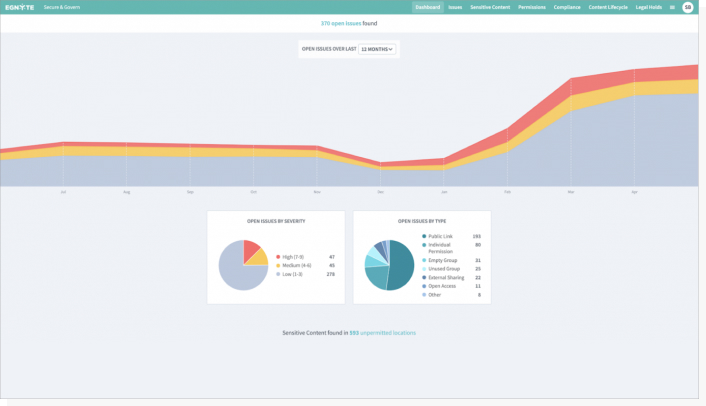The width and height of the screenshot is (706, 406).
Task: Click the Public Link legend dot
Action: pos(424,236)
